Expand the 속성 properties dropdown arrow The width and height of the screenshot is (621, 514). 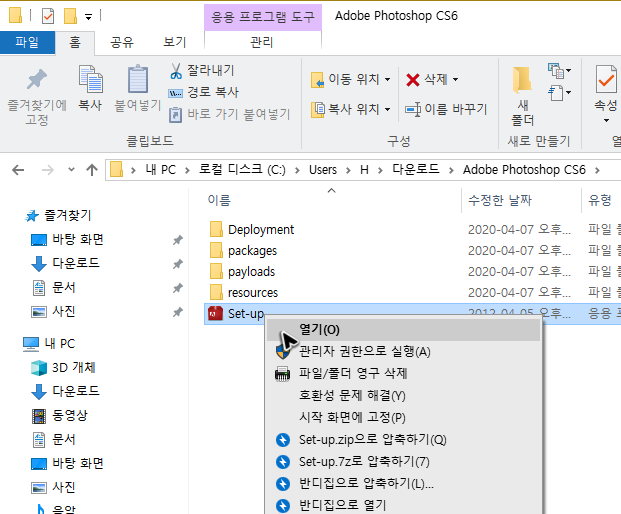coord(606,120)
